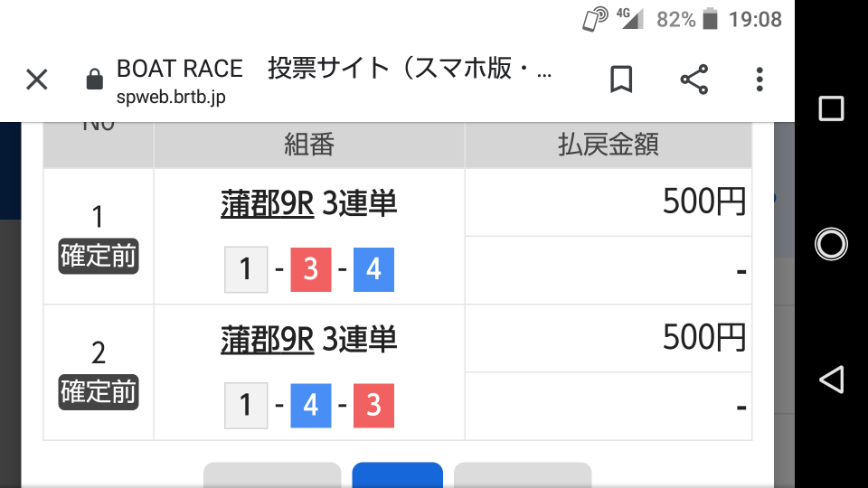Click the spweb.brtb.jp URL text

[171, 98]
